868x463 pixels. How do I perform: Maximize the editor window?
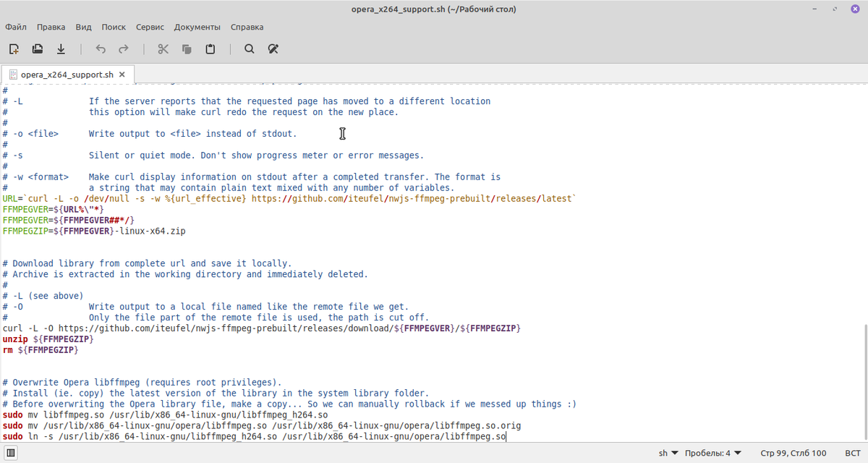click(x=834, y=9)
